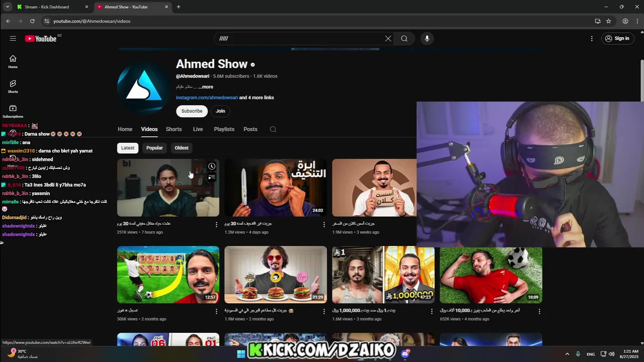Go to Home in YouTube sidebar
Image resolution: width=644 pixels, height=362 pixels.
[x=13, y=61]
